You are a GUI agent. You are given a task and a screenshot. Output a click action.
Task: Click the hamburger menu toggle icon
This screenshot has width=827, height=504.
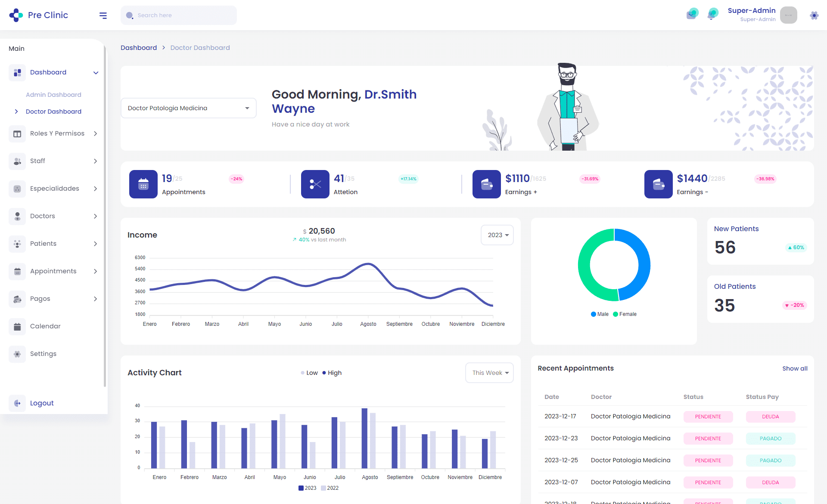tap(103, 15)
